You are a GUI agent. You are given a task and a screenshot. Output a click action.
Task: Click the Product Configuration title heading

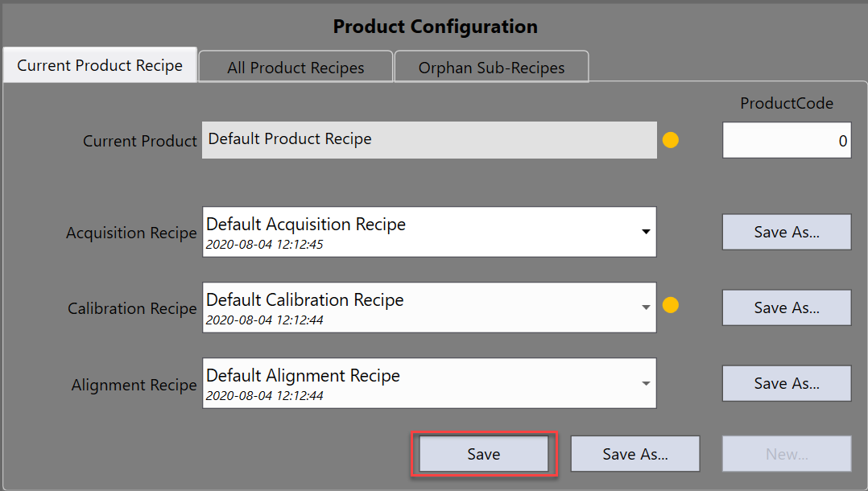click(x=435, y=27)
